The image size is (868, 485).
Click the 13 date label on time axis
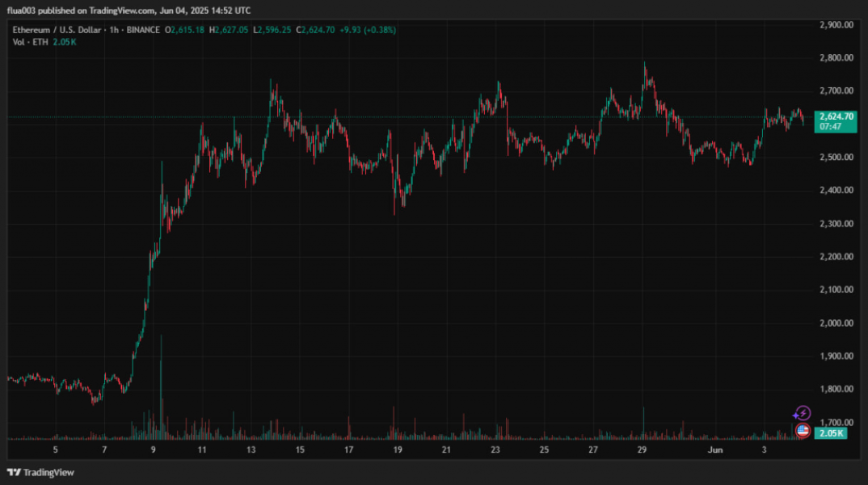click(251, 449)
